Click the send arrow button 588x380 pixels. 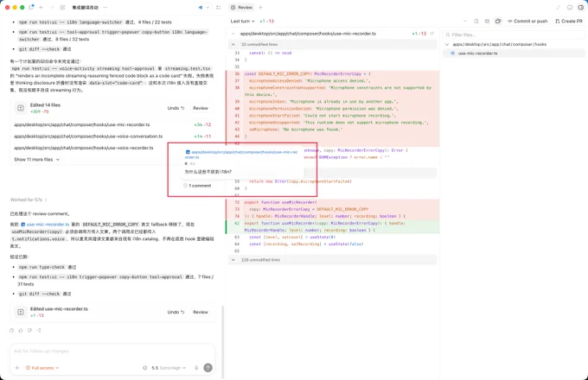[x=208, y=368]
